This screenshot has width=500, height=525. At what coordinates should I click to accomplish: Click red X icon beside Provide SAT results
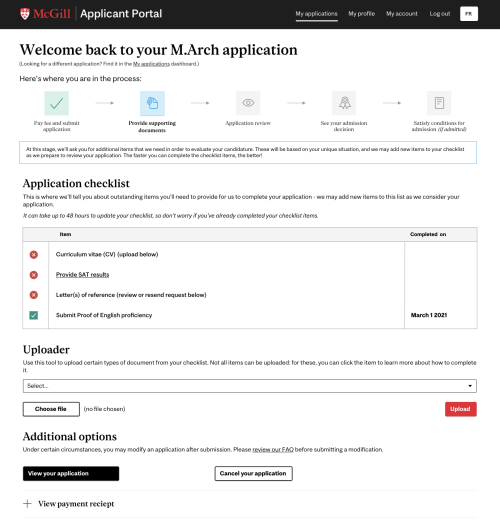coord(33,275)
